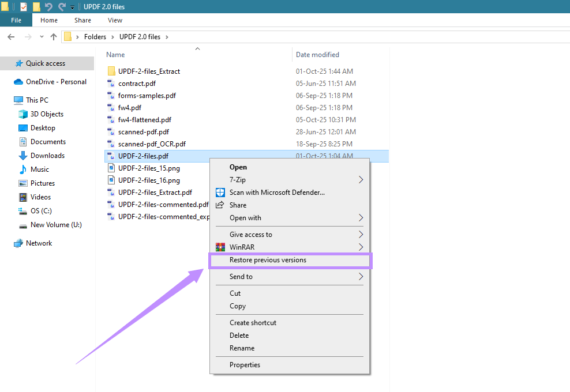Click the Share icon in the context menu
Viewport: 570px width, 392px height.
[x=220, y=205]
